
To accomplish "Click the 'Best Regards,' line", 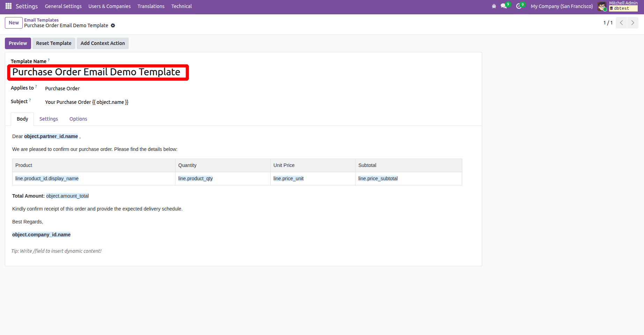I will coord(28,222).
